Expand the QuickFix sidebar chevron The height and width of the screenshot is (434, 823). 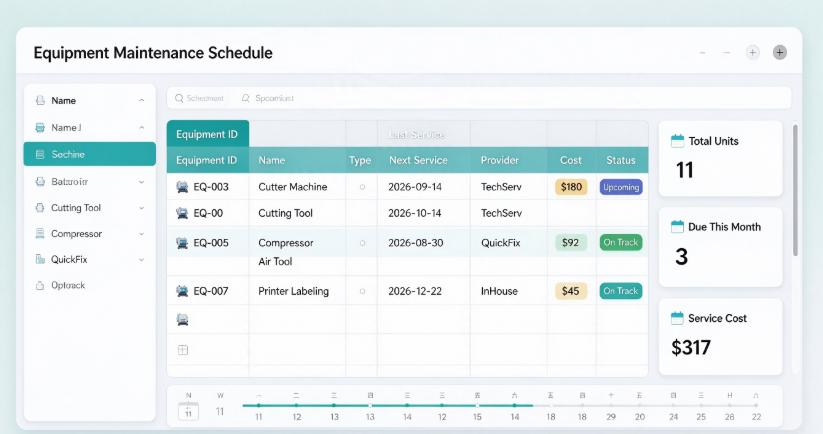coord(142,259)
